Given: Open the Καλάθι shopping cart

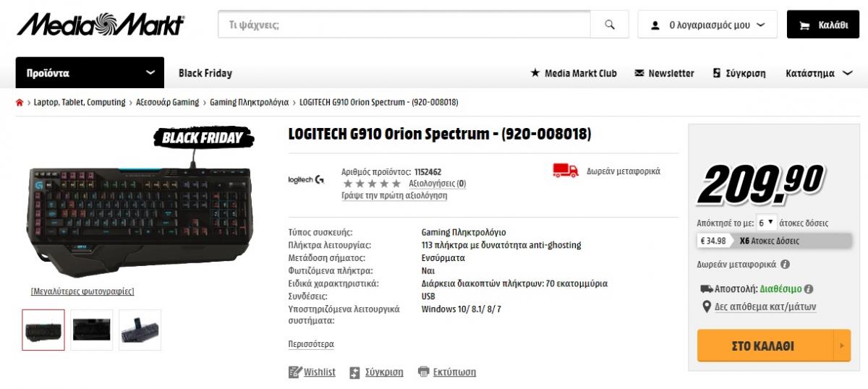Looking at the screenshot, I should (823, 25).
